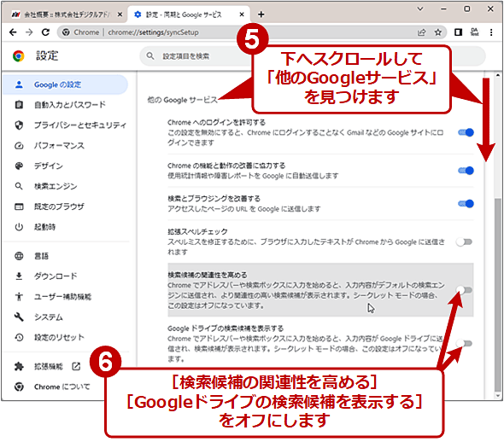Click the tab search chevron in title bar
This screenshot has width=504, height=442.
click(419, 9)
